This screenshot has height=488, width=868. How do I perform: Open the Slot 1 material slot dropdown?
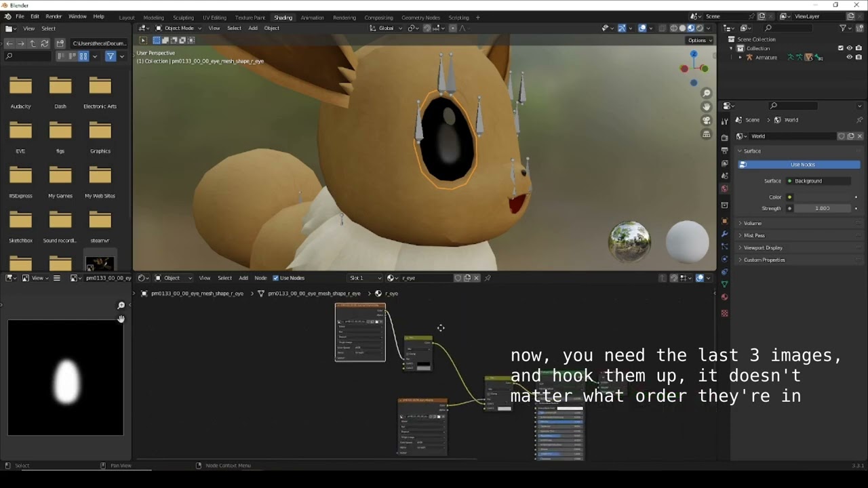(x=366, y=278)
